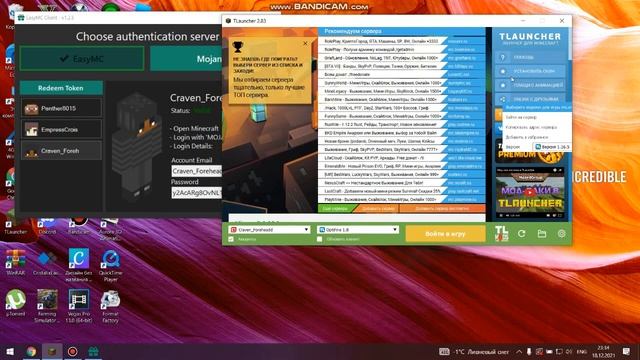Select the FunnyGame server row
Image resolution: width=640 pixels, height=360 pixels.
point(402,116)
